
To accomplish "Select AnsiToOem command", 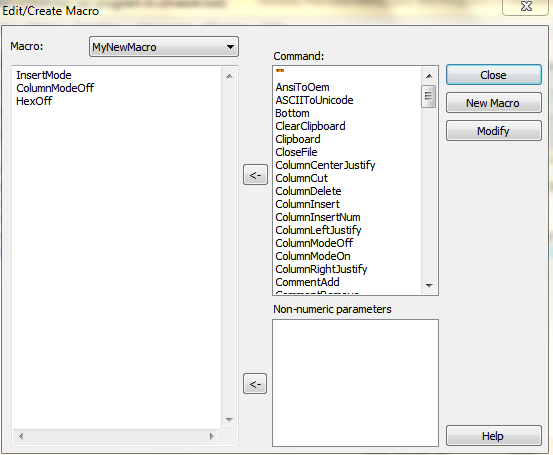I will coord(302,87).
